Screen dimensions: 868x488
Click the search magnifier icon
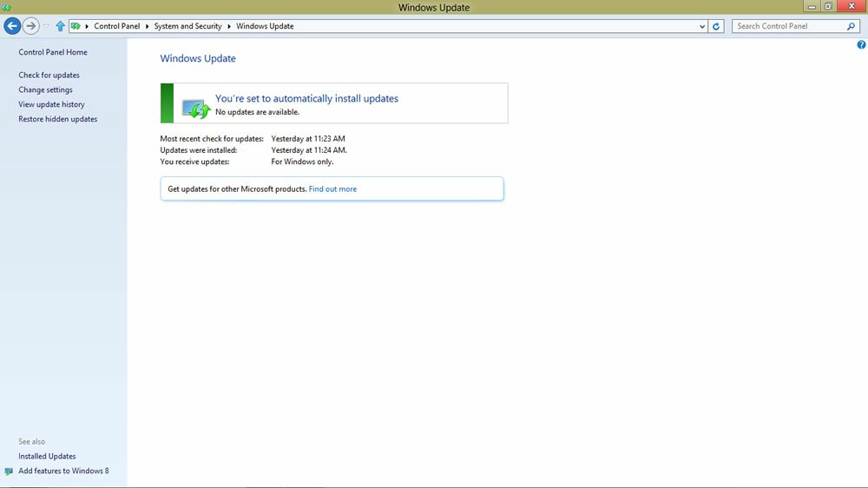click(x=852, y=26)
